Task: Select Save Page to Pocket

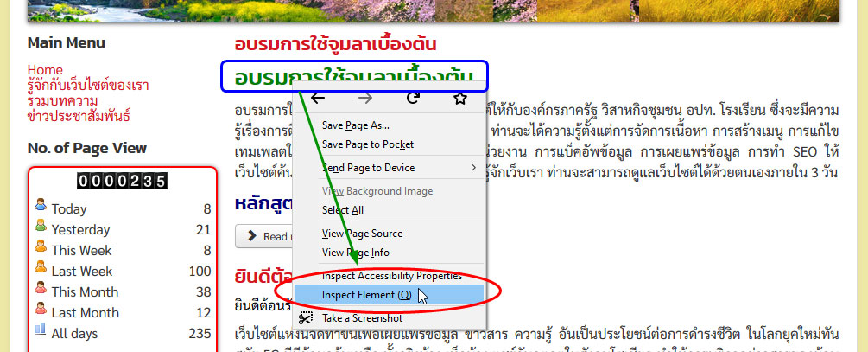Action: tap(367, 144)
